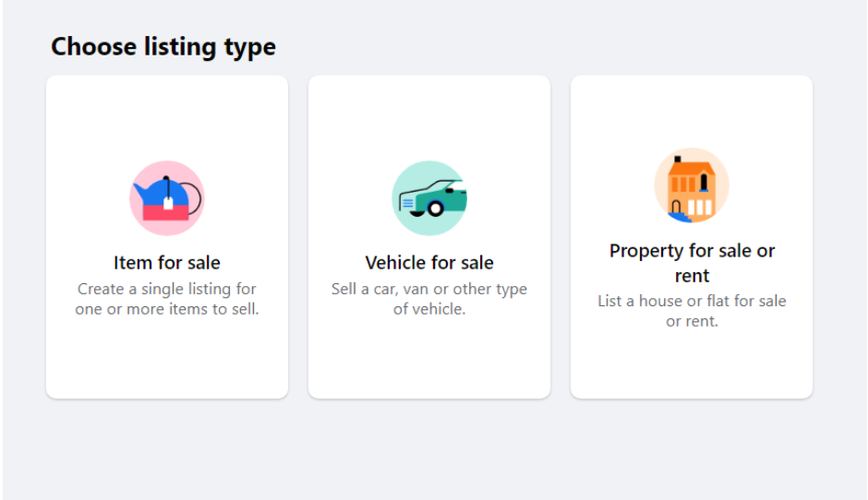The width and height of the screenshot is (868, 500).
Task: Click the car's front grille lines
Action: (x=408, y=204)
